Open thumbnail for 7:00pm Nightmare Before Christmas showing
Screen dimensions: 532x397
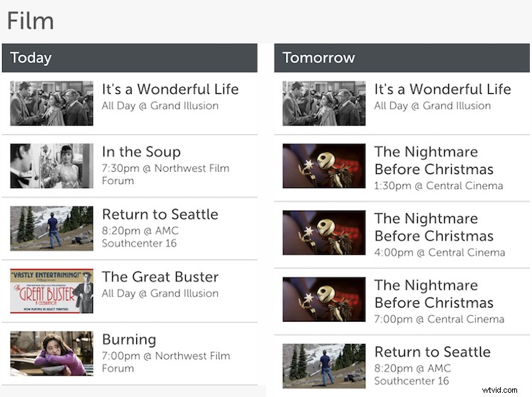323,300
